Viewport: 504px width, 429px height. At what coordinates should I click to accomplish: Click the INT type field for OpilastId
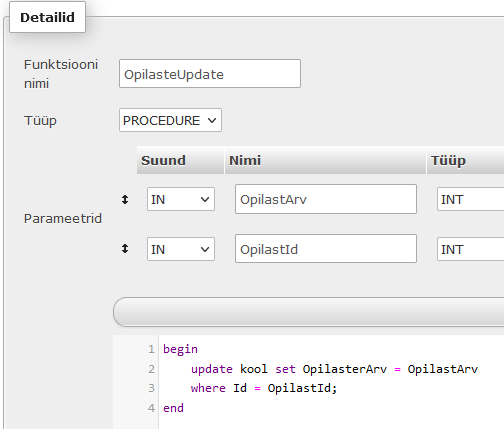tap(470, 249)
